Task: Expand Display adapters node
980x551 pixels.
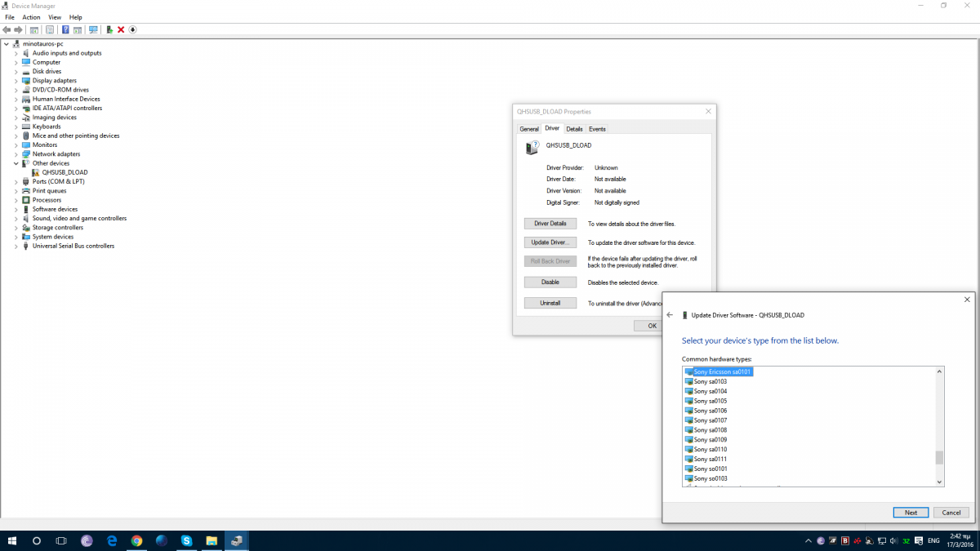Action: (x=16, y=81)
